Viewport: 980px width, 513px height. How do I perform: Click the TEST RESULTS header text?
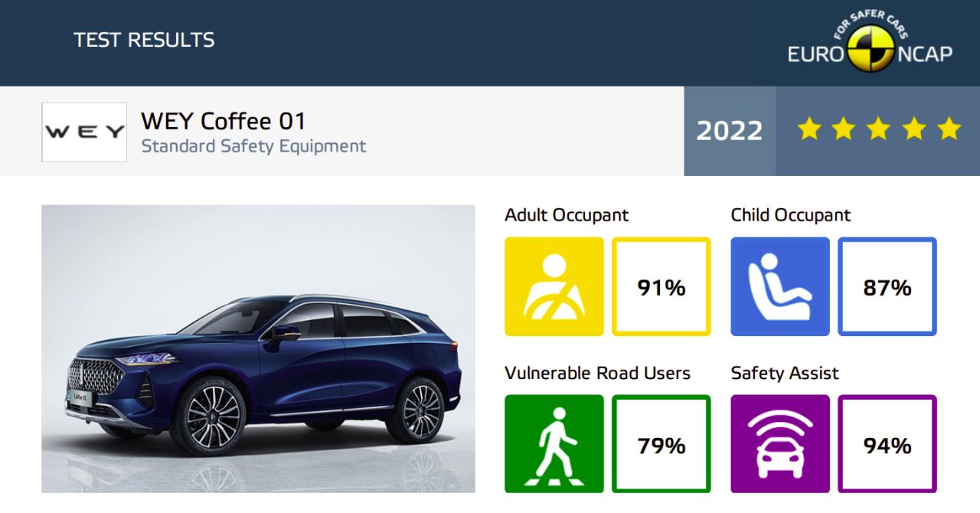(x=144, y=40)
